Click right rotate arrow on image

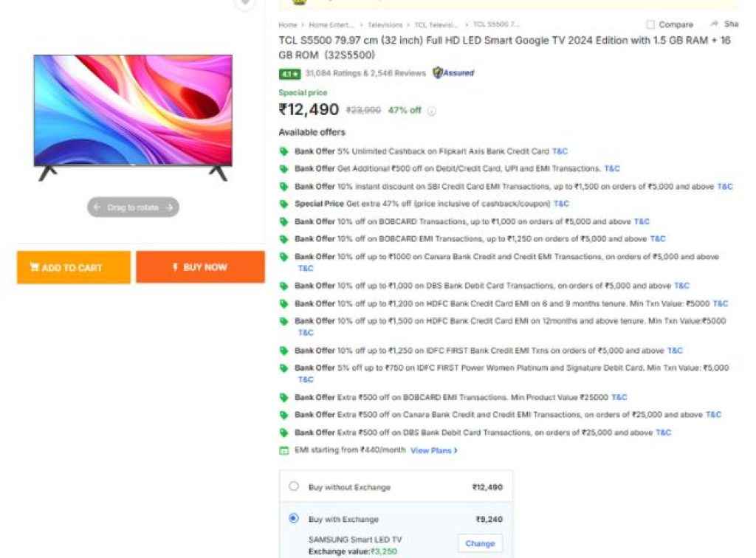[x=169, y=207]
